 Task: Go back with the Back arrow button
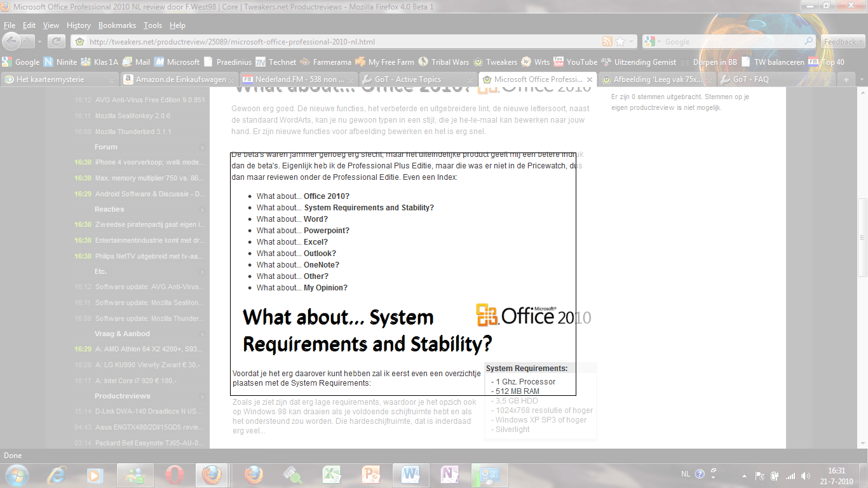(12, 41)
